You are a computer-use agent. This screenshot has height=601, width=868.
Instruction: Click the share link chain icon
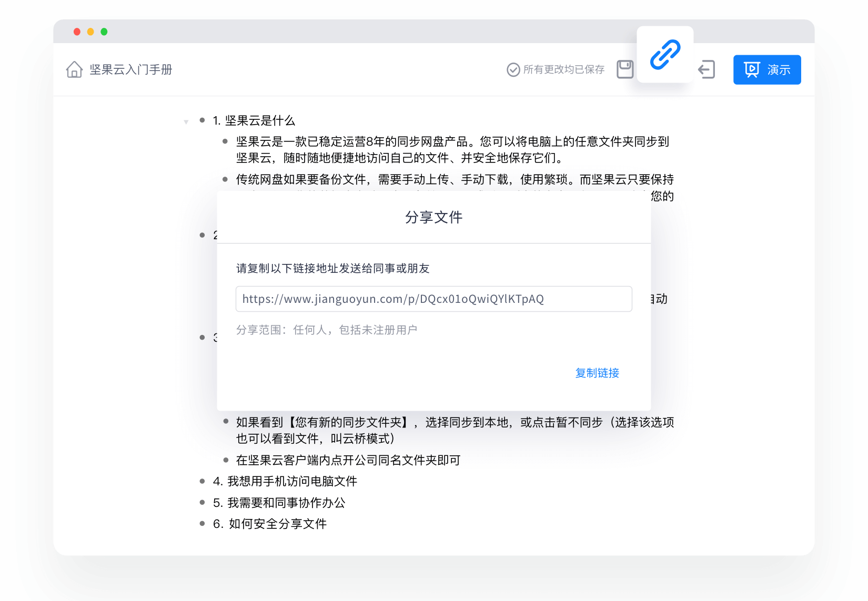[x=665, y=55]
